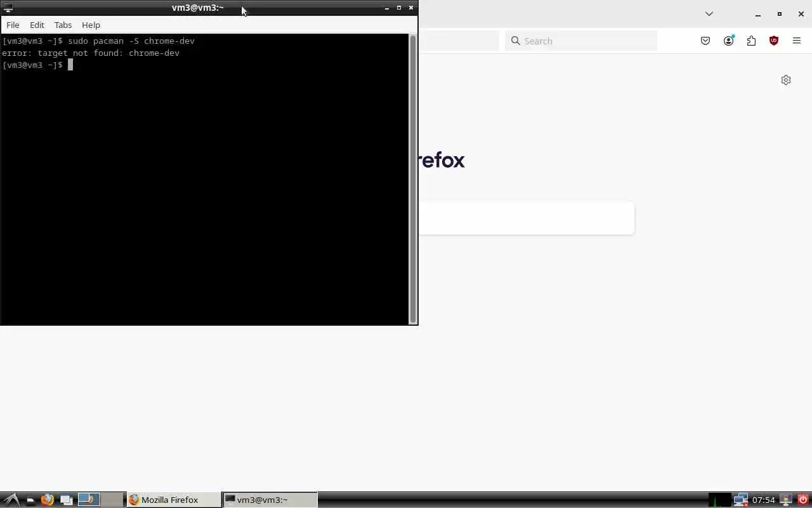Screen dimensions: 812x508
Task: Open the Firefox account icon
Action: pos(728,41)
